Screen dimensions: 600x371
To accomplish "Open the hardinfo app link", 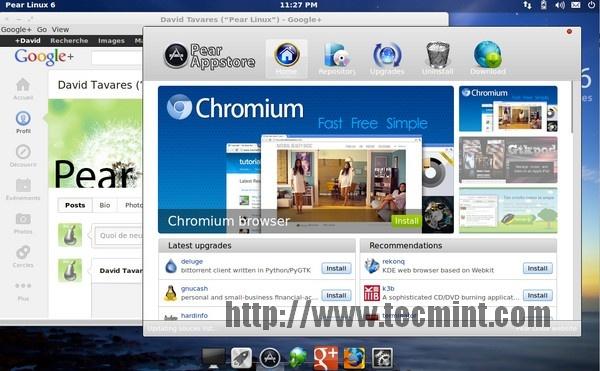I will point(194,315).
